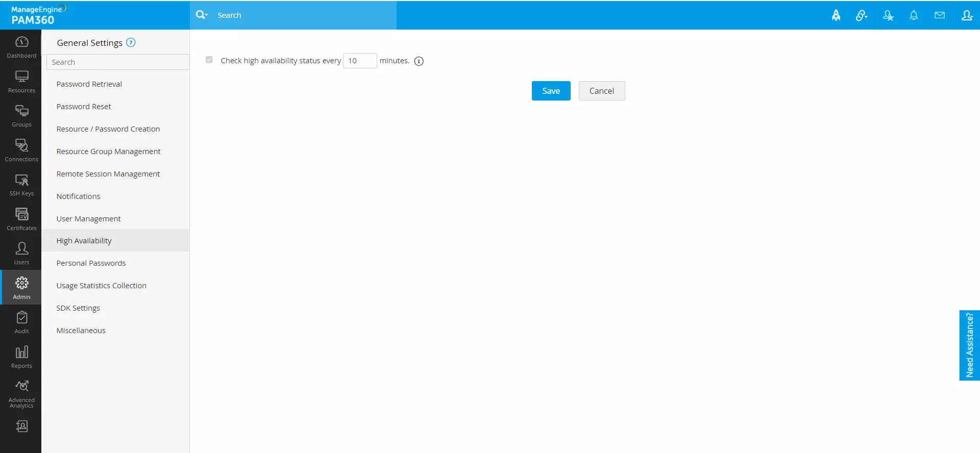Open SSH Keys in the sidebar
The image size is (980, 453).
coord(21,185)
